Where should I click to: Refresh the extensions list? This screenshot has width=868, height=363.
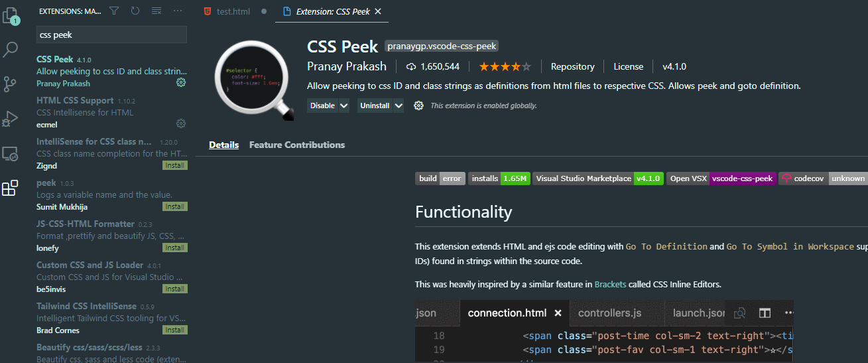[135, 11]
